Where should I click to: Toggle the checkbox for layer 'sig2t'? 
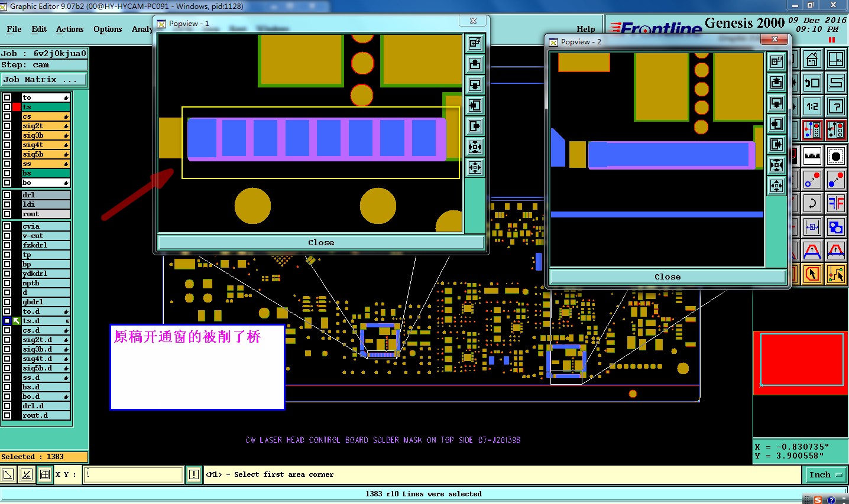click(x=7, y=126)
